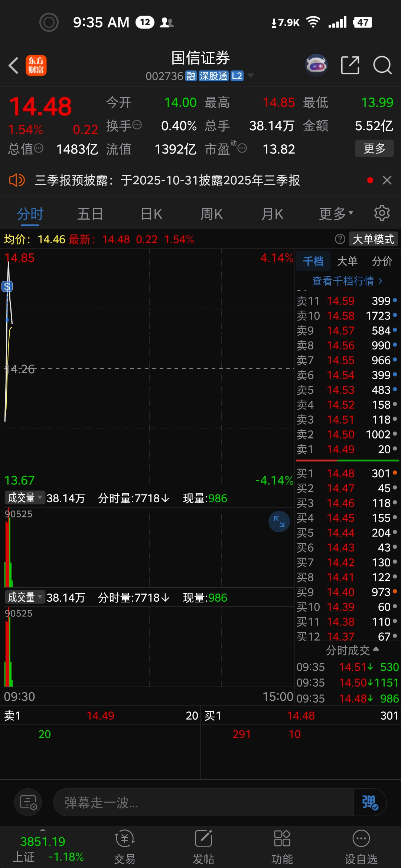Switch to the 日K tab
Image resolution: width=401 pixels, height=868 pixels.
coord(151,214)
